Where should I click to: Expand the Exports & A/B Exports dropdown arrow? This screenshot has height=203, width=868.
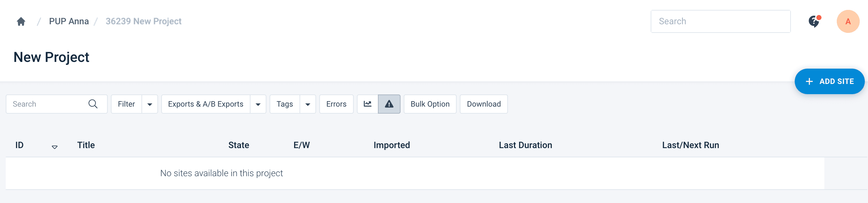258,104
